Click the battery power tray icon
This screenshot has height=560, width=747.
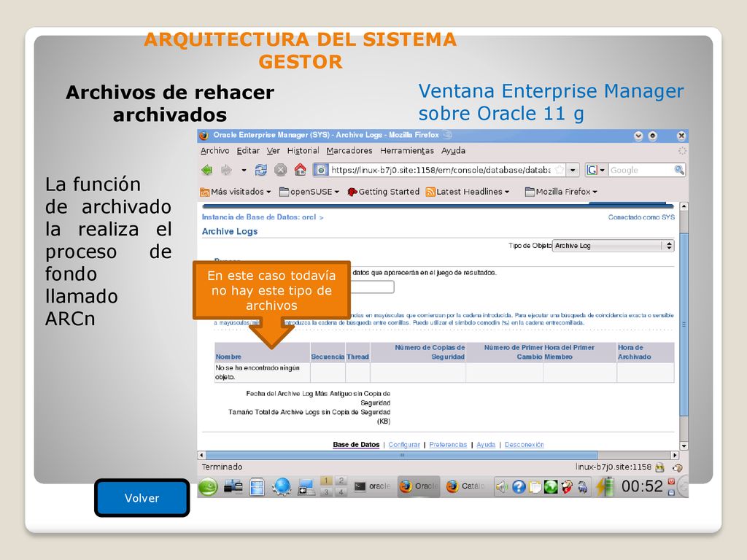click(605, 486)
